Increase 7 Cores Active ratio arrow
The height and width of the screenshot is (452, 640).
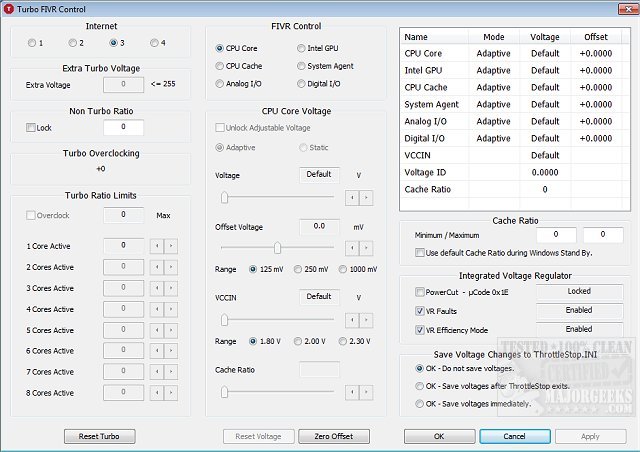click(171, 372)
